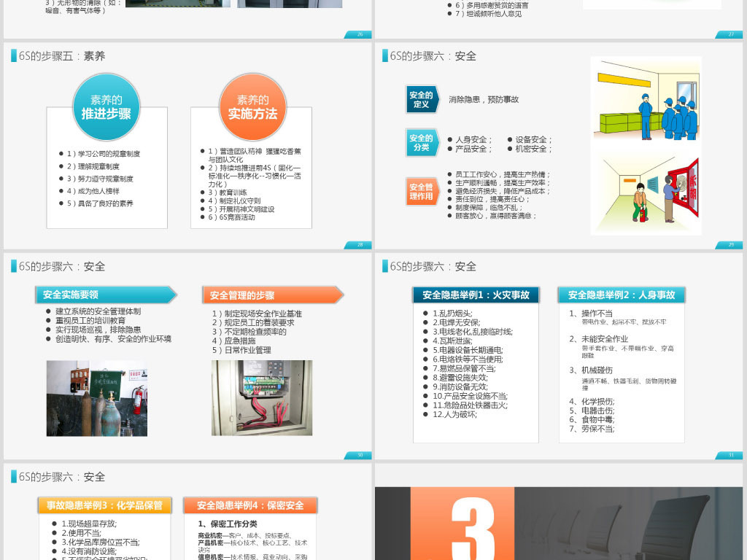
Task: Expand the '安全隐患举例2：人身事故' panel
Action: click(x=621, y=295)
